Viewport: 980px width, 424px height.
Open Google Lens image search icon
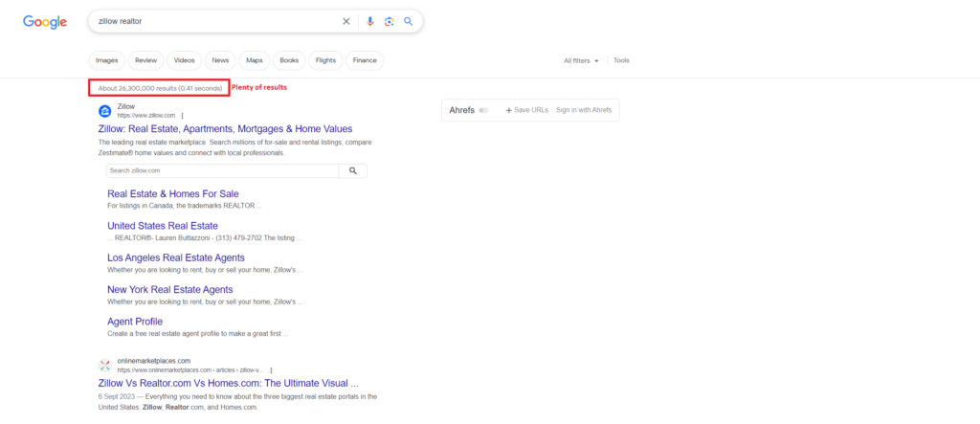(x=389, y=21)
